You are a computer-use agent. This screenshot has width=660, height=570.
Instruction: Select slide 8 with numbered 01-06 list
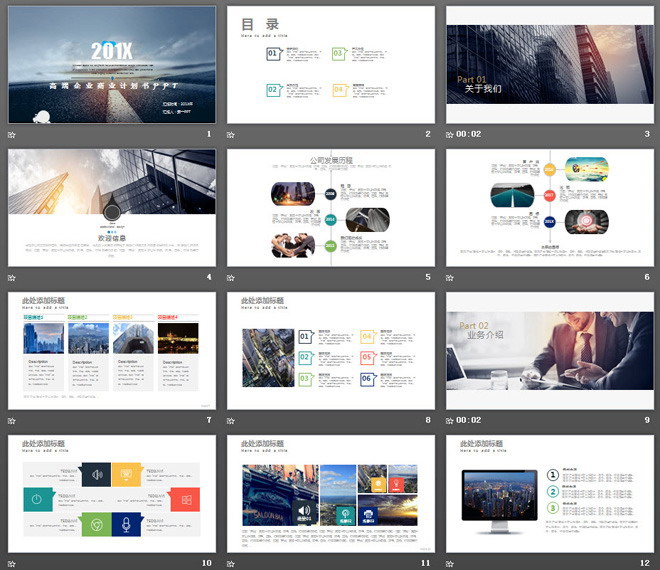coord(331,351)
